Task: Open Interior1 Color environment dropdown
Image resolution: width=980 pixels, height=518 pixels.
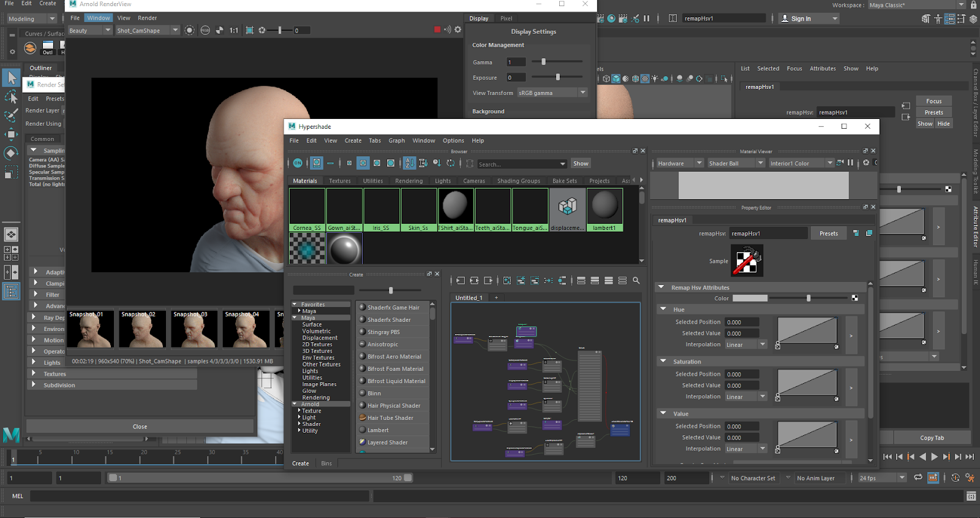Action: [x=801, y=163]
